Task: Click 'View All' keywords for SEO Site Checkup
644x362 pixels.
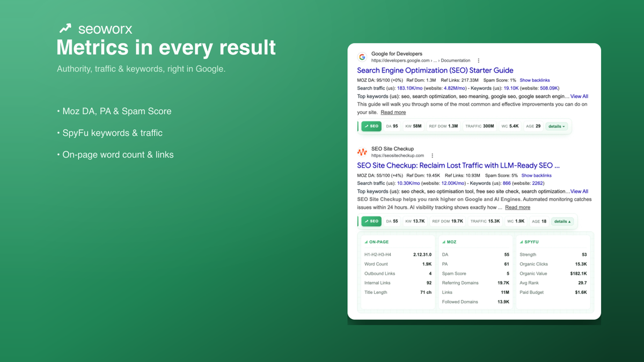Action: (x=579, y=191)
